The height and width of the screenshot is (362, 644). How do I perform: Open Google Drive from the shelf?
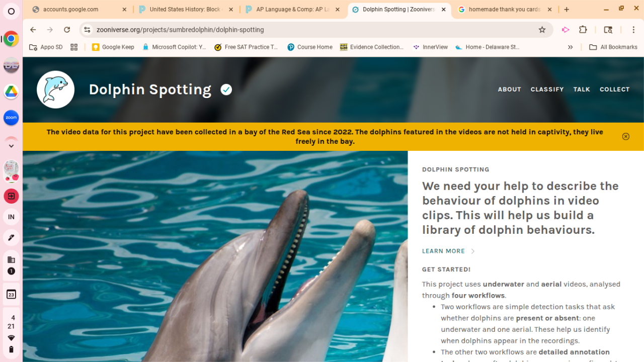pyautogui.click(x=11, y=92)
